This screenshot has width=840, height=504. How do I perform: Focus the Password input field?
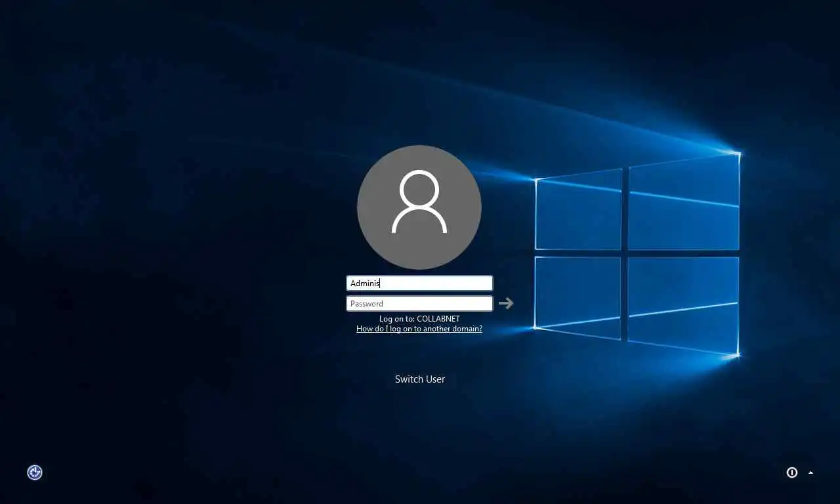[419, 303]
